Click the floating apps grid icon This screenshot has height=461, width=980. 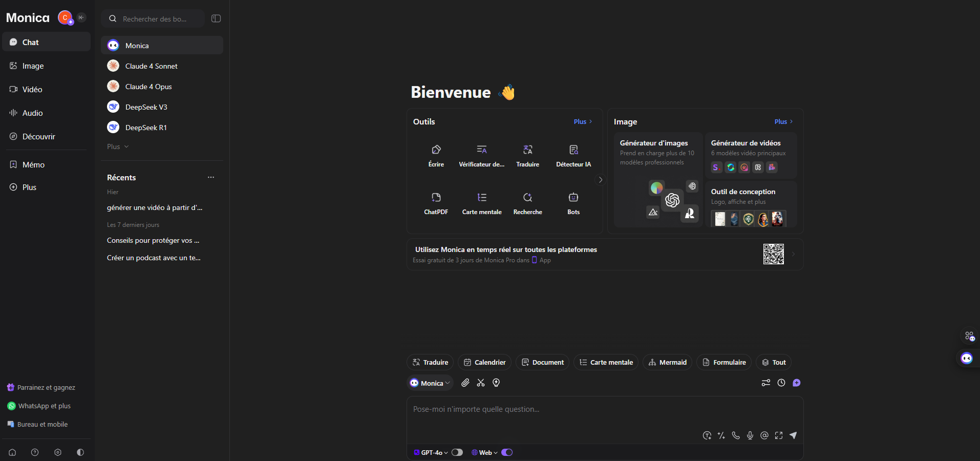tap(970, 336)
